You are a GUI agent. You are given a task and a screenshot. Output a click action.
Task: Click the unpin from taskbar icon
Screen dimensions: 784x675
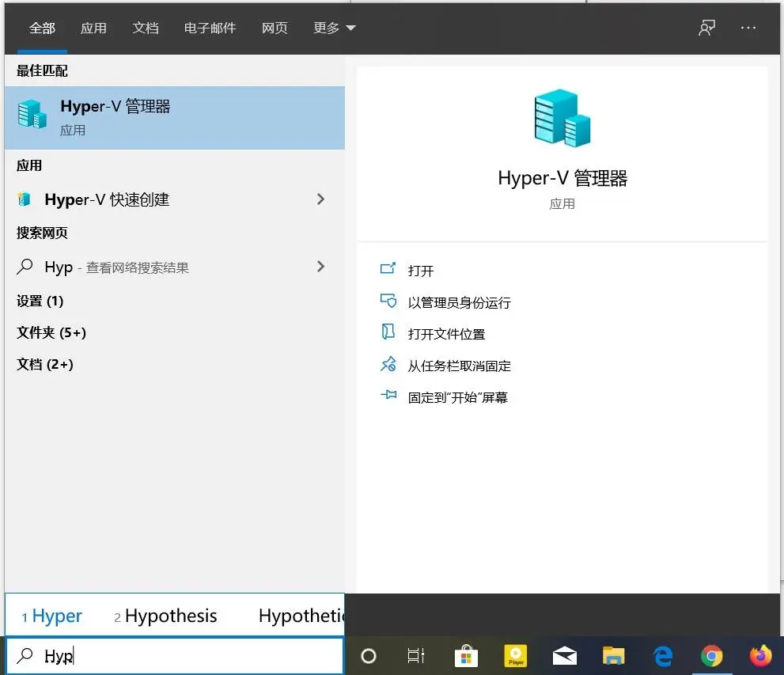388,364
